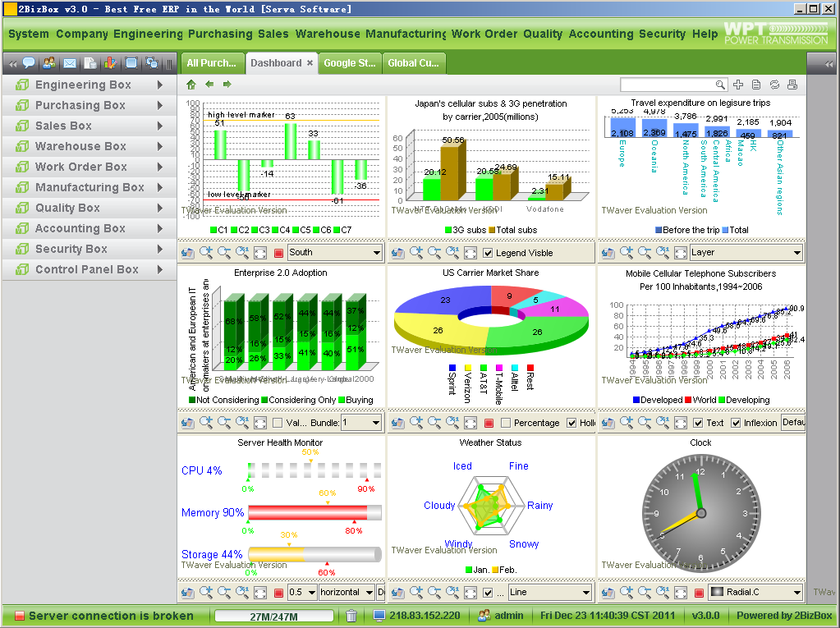
Task: Click the right panel collapse double-arrow
Action: 829,64
